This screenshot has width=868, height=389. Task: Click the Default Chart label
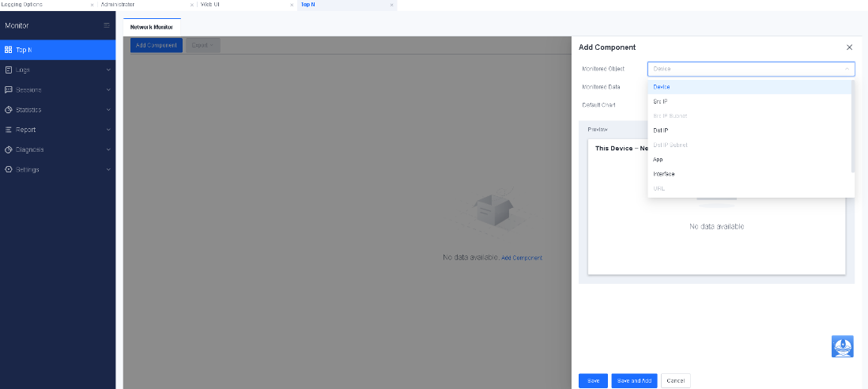598,104
